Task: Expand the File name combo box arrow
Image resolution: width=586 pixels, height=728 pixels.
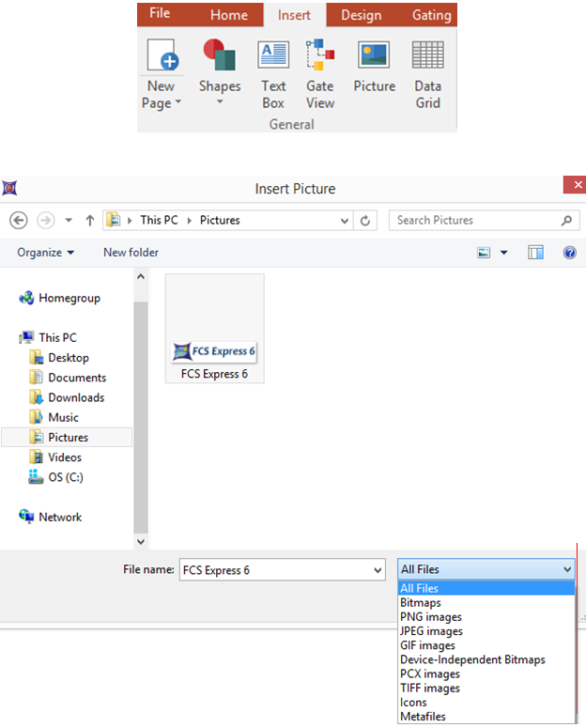Action: point(378,569)
